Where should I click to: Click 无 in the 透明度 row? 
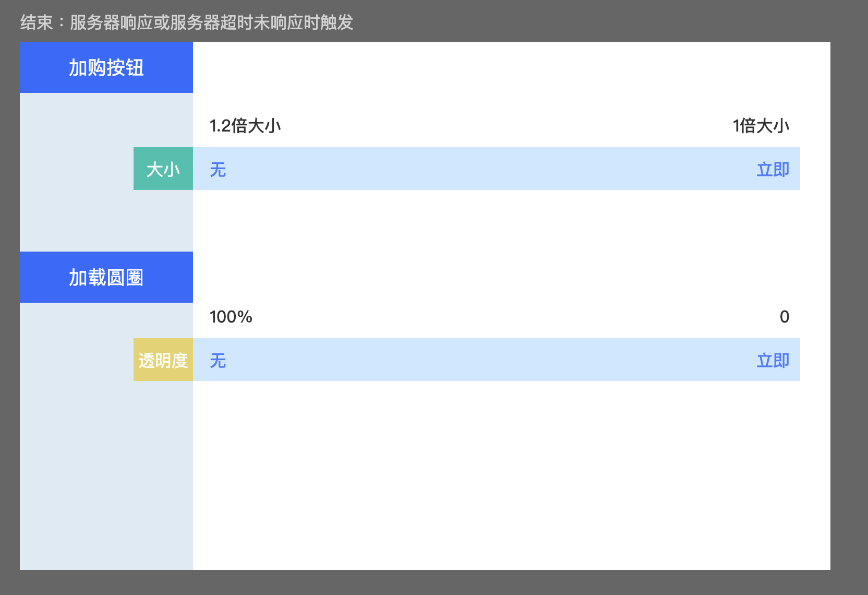coord(218,361)
